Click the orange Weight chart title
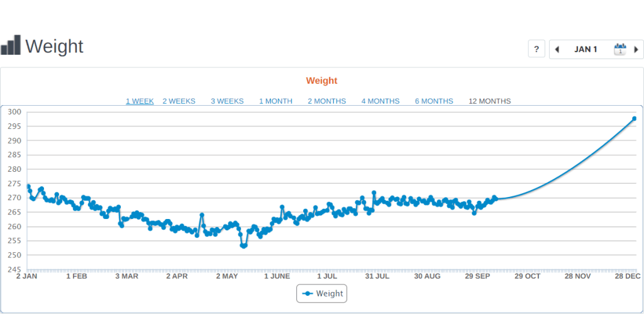The height and width of the screenshot is (314, 644). coord(321,81)
